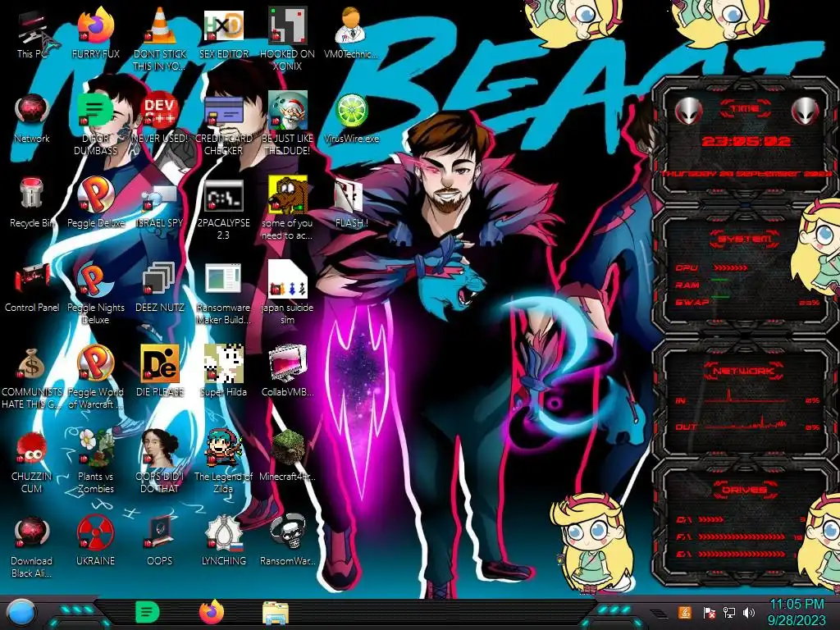840x630 pixels.
Task: Open File Explorer from the taskbar
Action: [276, 613]
